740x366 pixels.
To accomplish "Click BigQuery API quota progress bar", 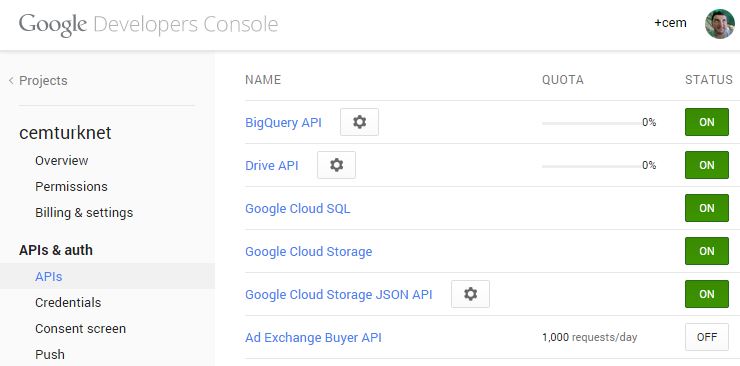I will click(x=592, y=123).
